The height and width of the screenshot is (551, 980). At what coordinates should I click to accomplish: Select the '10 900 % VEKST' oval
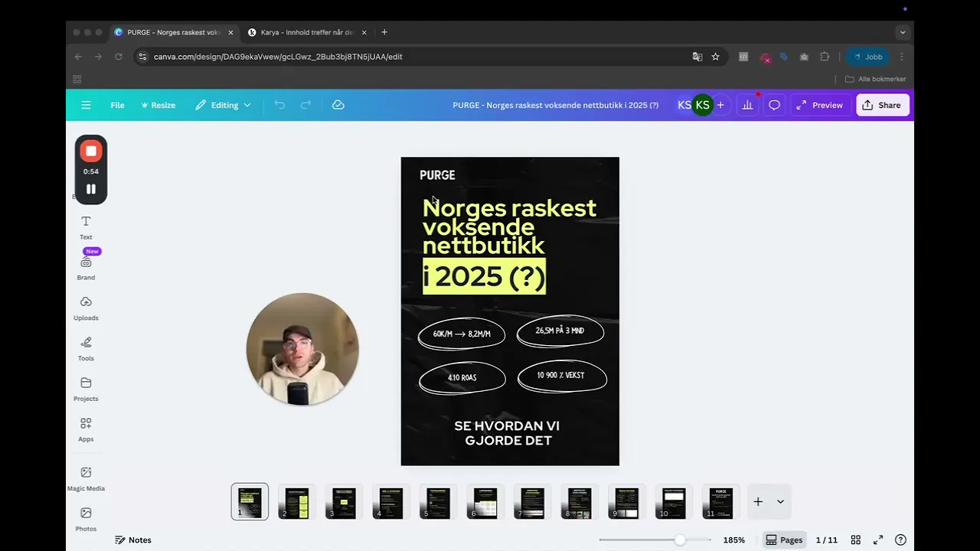coord(562,376)
